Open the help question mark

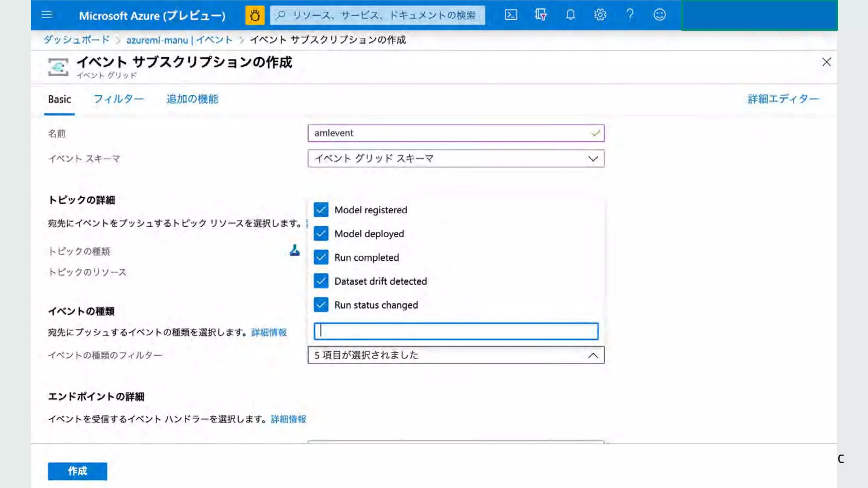coord(630,15)
